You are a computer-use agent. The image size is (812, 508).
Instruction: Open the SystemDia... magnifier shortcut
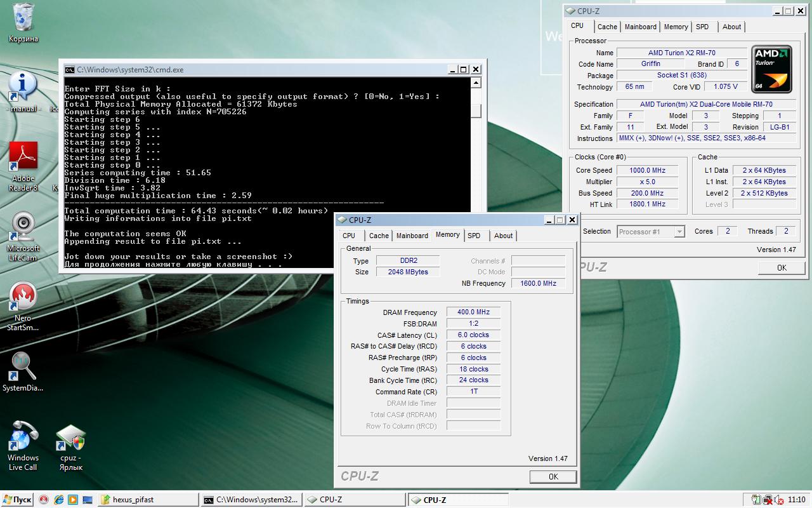tap(23, 372)
